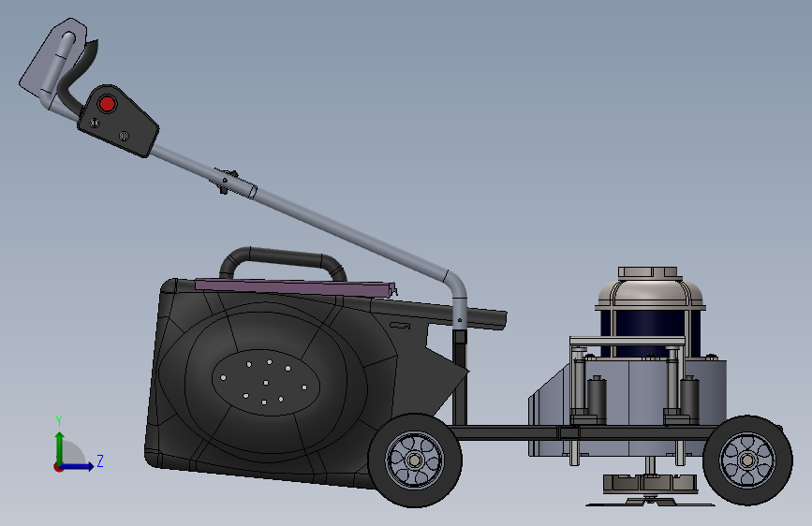Select the engine's top cap

coord(648,273)
